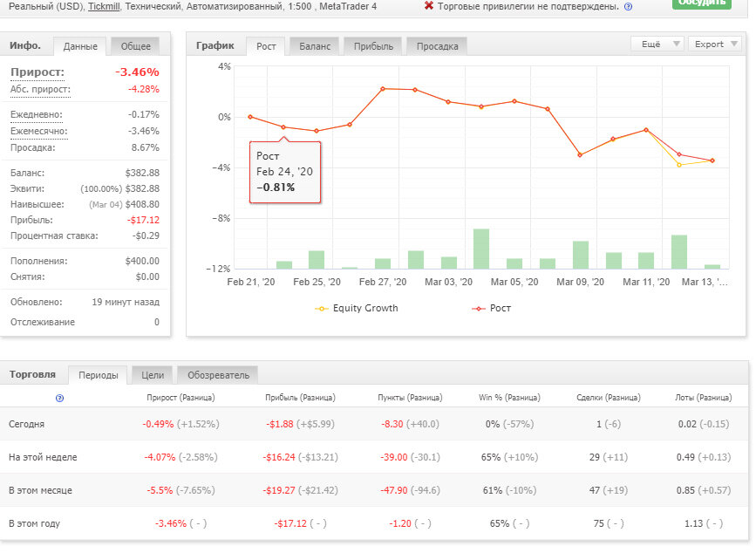Click the Прибыль (Разница) column header
756x553 pixels.
pos(300,398)
